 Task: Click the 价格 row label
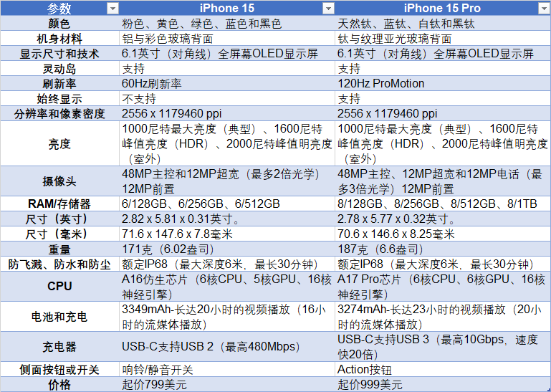click(x=59, y=384)
